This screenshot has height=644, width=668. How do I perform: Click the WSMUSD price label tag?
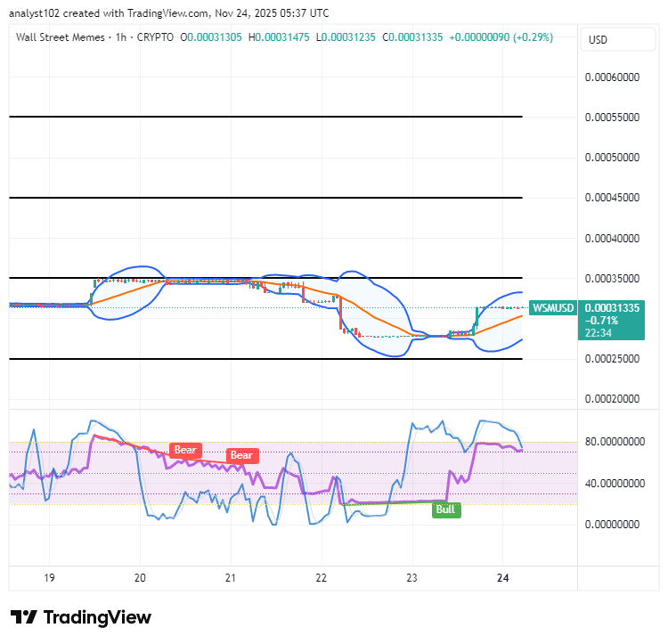(x=552, y=308)
